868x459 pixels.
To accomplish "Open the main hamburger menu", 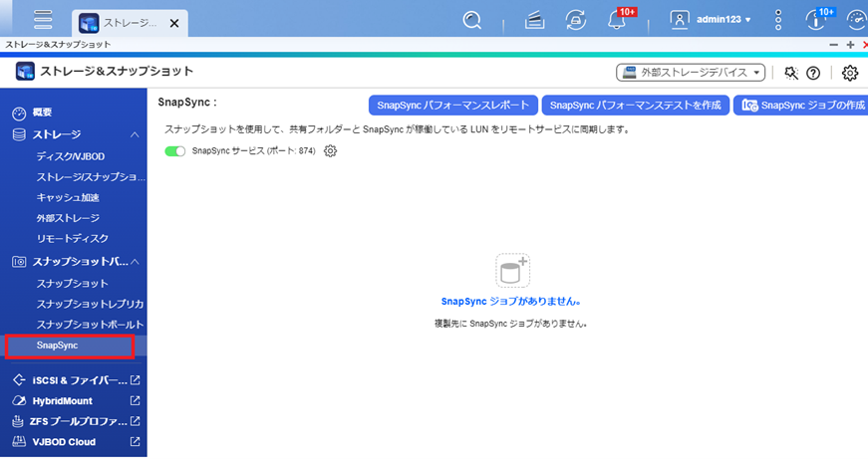I will (x=43, y=19).
